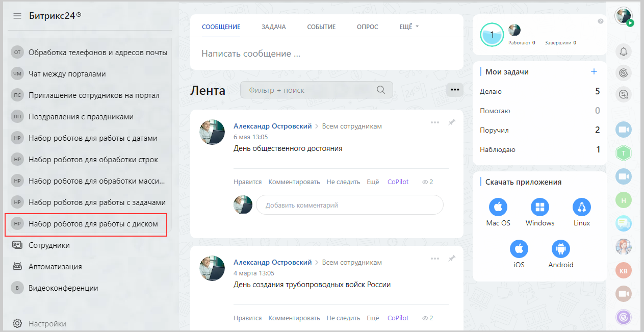
Task: Like the post День общественного достояния
Action: pyautogui.click(x=247, y=182)
